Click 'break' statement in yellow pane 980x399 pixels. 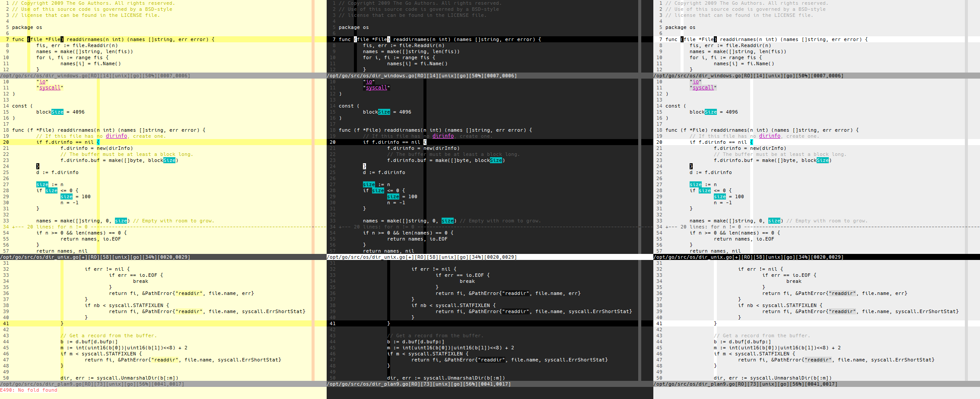pos(140,281)
